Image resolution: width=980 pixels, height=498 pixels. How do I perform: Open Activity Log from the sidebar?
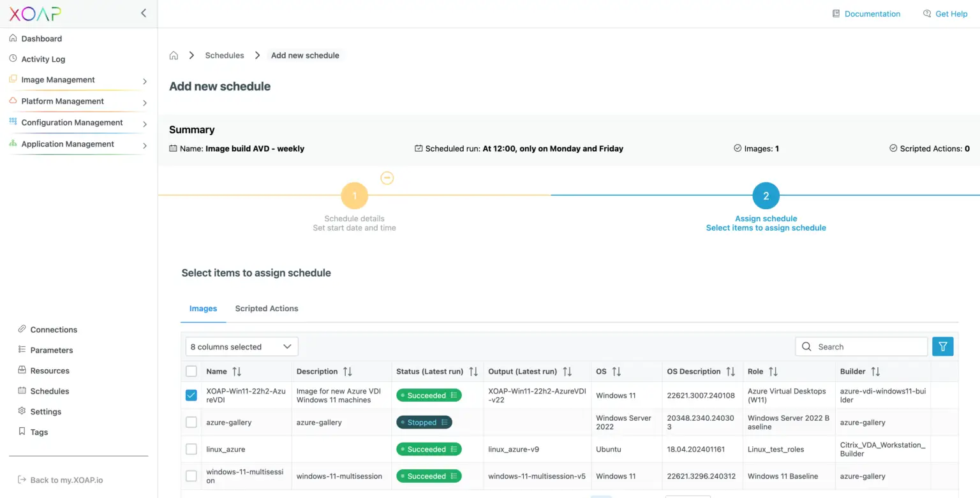click(x=43, y=59)
